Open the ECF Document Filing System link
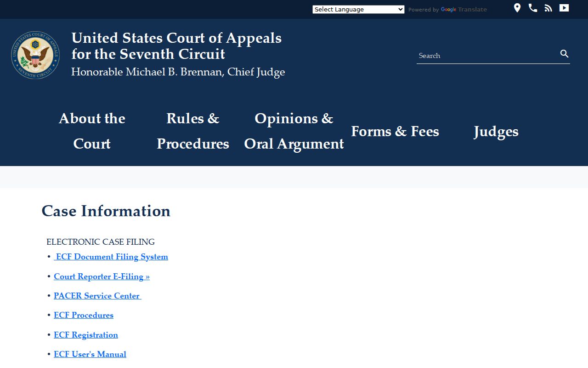The height and width of the screenshot is (368, 588). 111,257
